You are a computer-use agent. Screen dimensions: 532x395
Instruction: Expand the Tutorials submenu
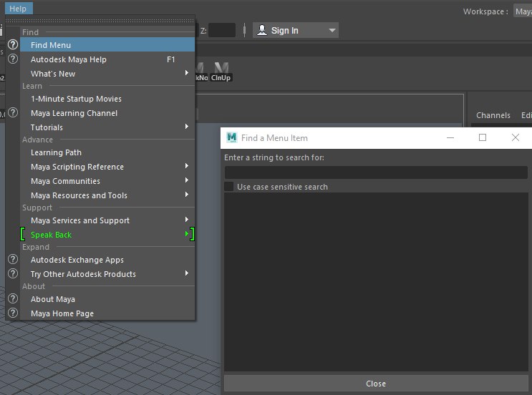[x=187, y=127]
